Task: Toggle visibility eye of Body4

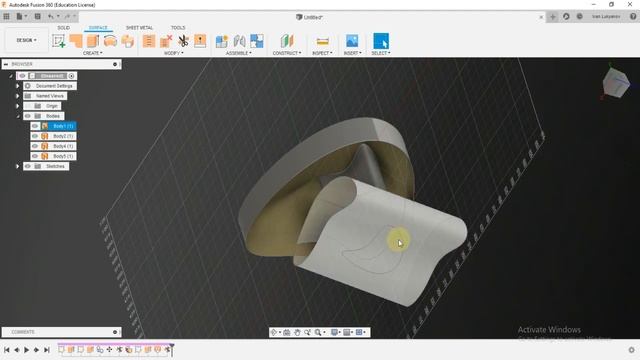Action: click(35, 146)
